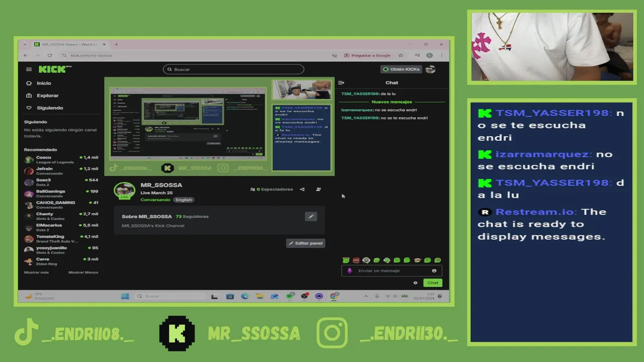Open recommended channel Carre

[x=61, y=261]
